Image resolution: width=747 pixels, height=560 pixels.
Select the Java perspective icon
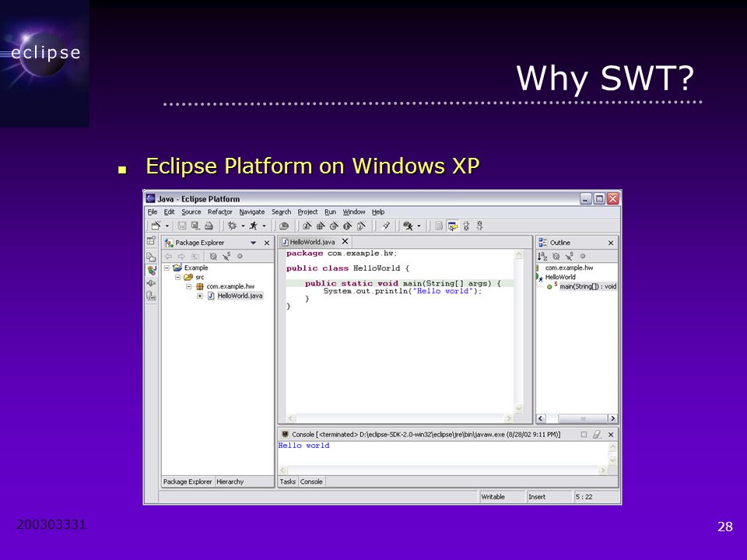pyautogui.click(x=152, y=271)
